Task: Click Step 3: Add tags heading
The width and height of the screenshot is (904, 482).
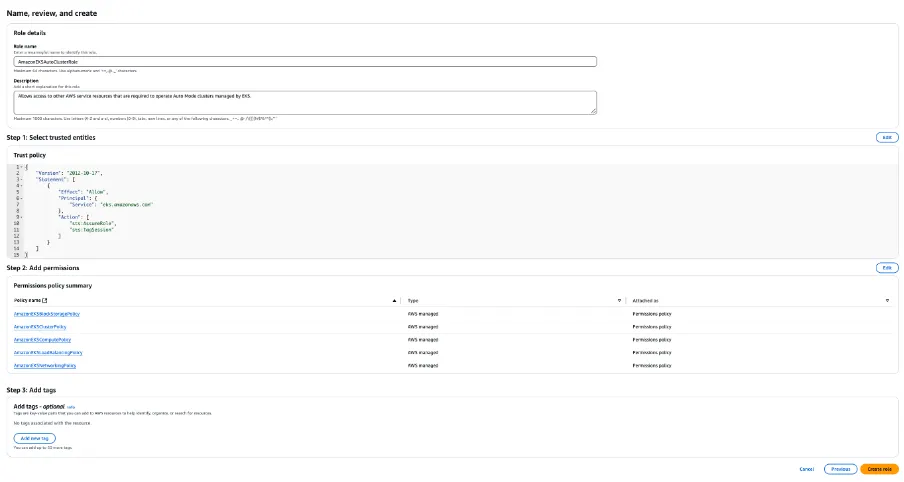Action: pyautogui.click(x=31, y=390)
